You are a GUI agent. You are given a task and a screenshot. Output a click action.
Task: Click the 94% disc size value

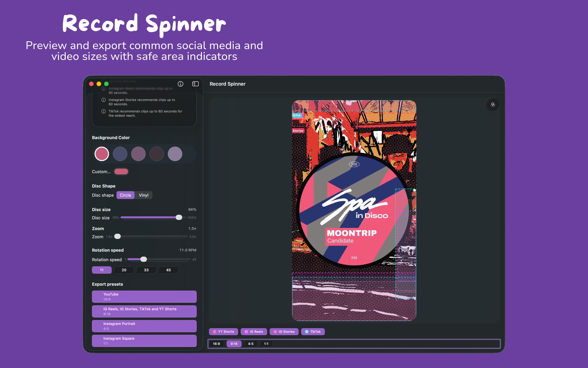coord(192,210)
